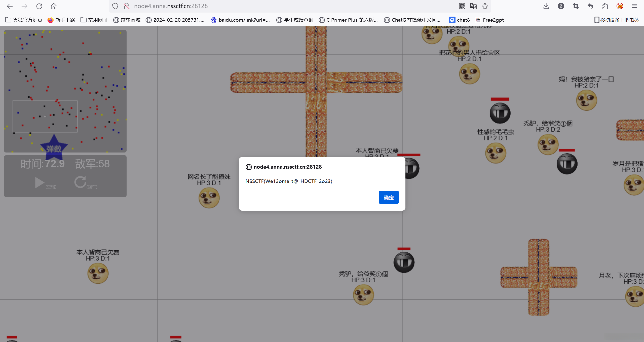This screenshot has width=644, height=342.
Task: Open the chat8 bookmark
Action: 460,20
